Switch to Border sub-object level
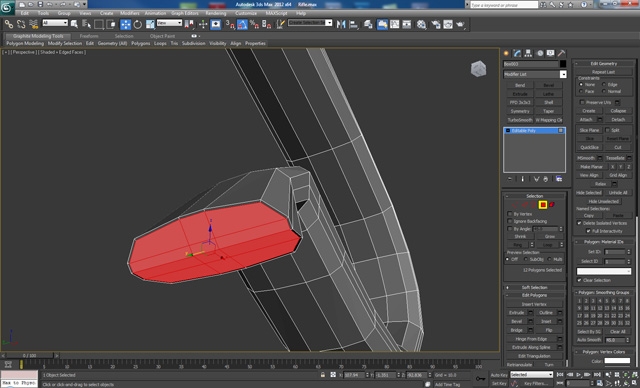Image resolution: width=640 pixels, height=388 pixels. (534, 205)
